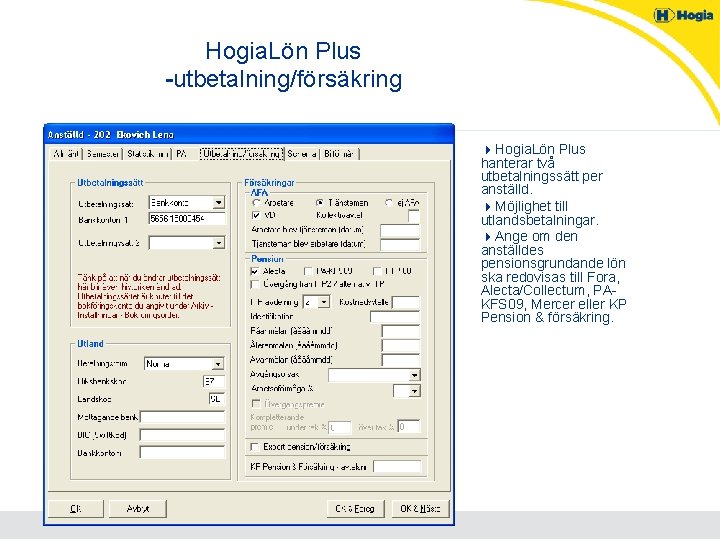Click the OK & Föreg button
This screenshot has width=720, height=540.
pos(355,509)
